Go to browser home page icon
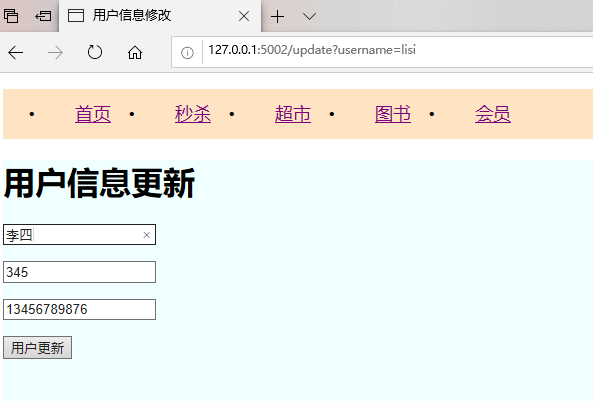The image size is (593, 401). point(135,52)
